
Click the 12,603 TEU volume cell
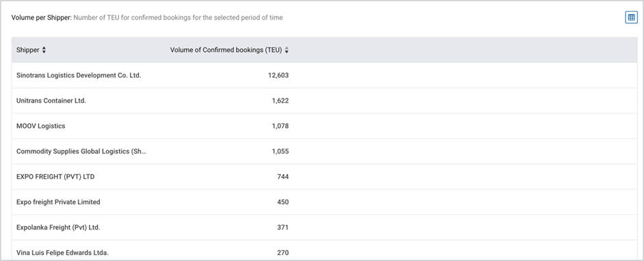tap(279, 75)
